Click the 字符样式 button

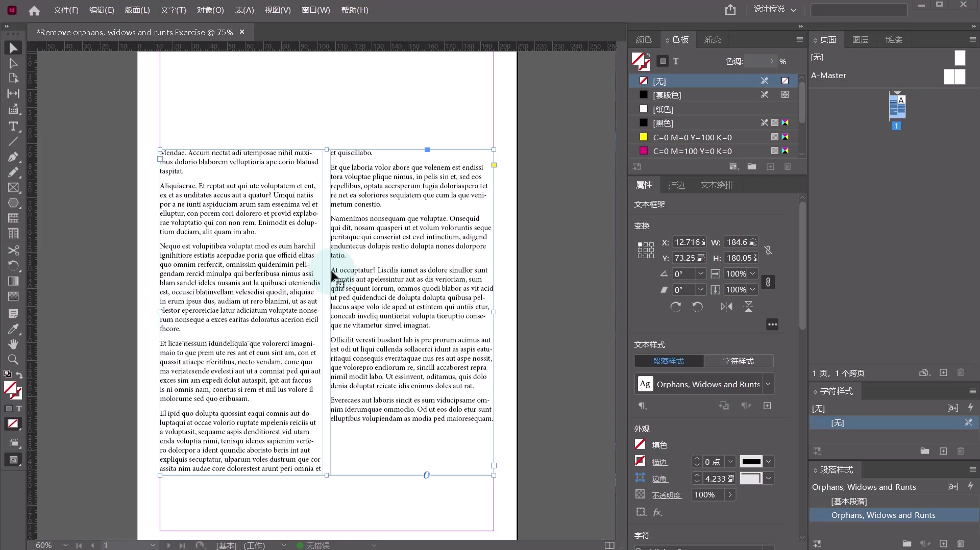click(x=739, y=361)
